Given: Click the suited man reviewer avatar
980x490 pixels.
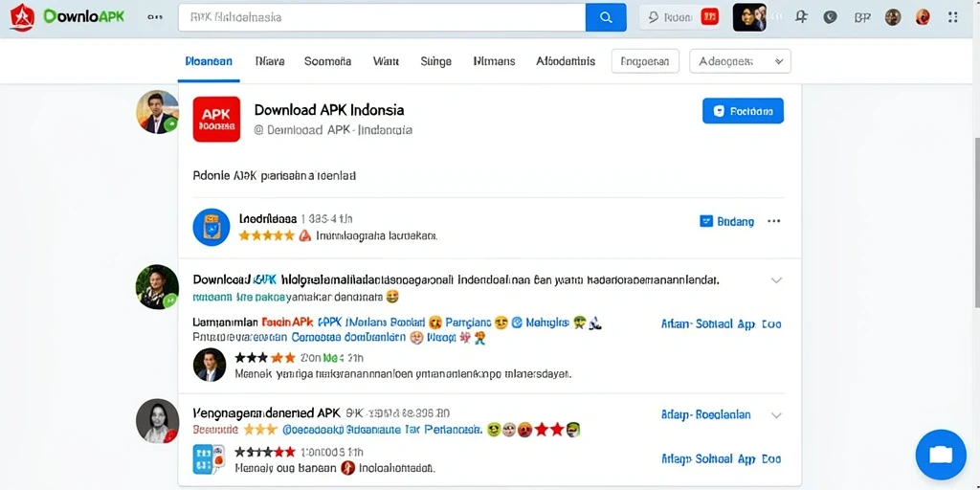Looking at the screenshot, I should [x=210, y=365].
